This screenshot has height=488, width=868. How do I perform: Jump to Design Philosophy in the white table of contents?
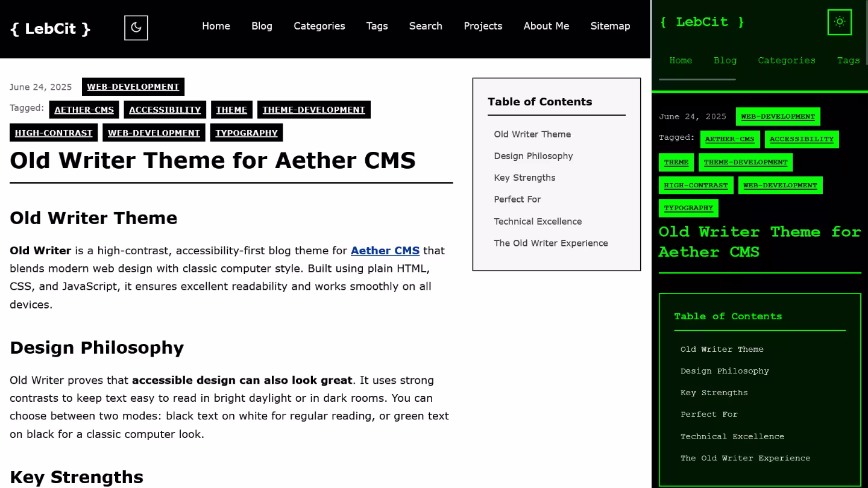click(x=533, y=156)
